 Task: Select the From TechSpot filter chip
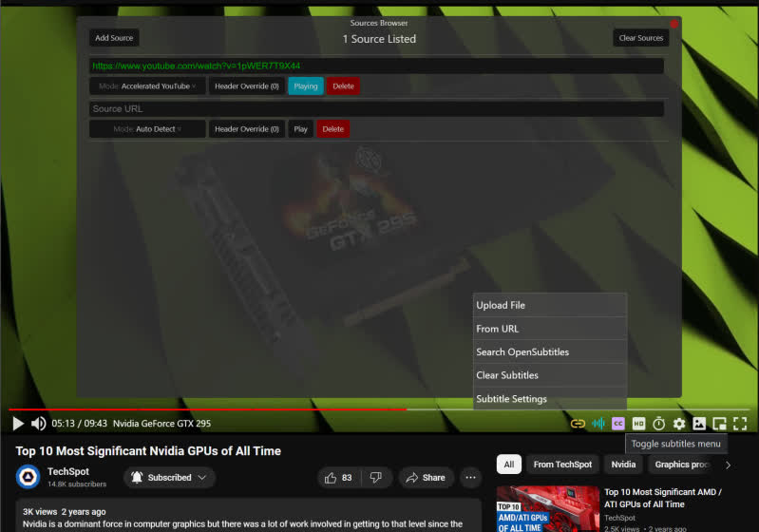click(x=562, y=465)
